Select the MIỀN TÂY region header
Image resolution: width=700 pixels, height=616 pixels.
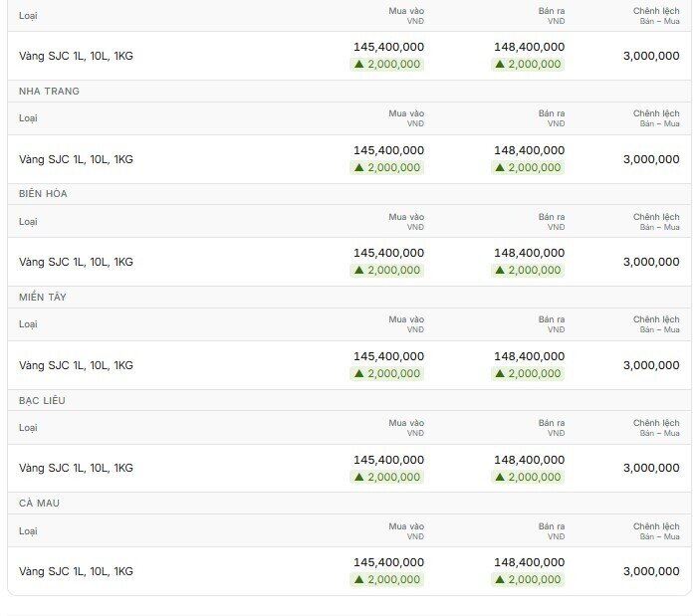[x=43, y=298]
